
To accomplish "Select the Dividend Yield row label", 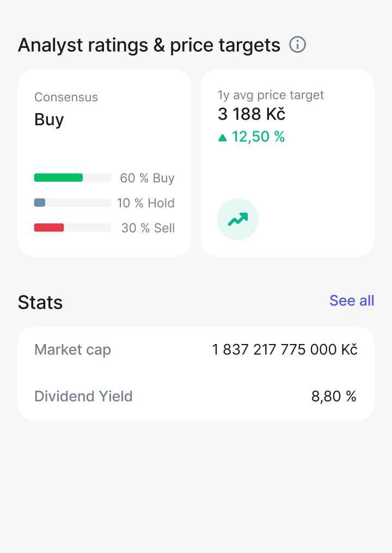I will coord(83,396).
